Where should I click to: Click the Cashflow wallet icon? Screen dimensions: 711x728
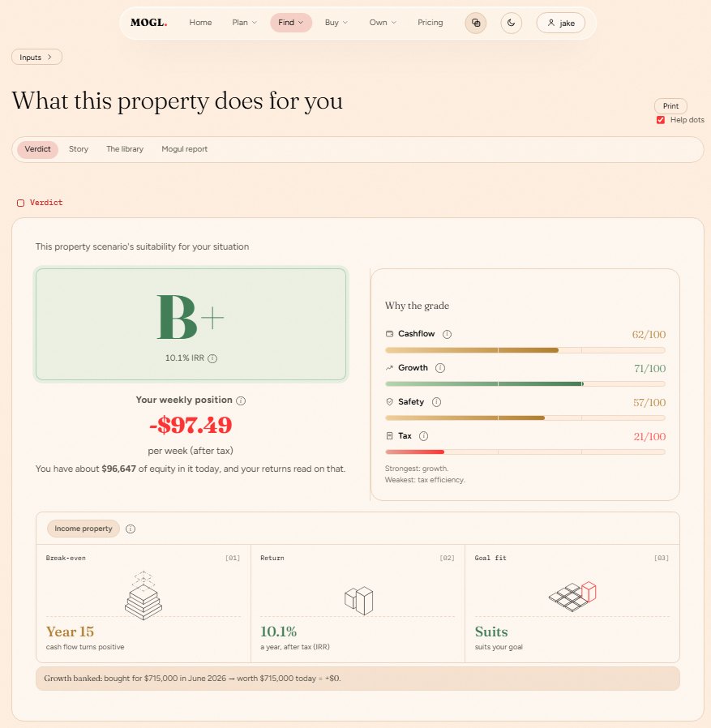(x=389, y=334)
